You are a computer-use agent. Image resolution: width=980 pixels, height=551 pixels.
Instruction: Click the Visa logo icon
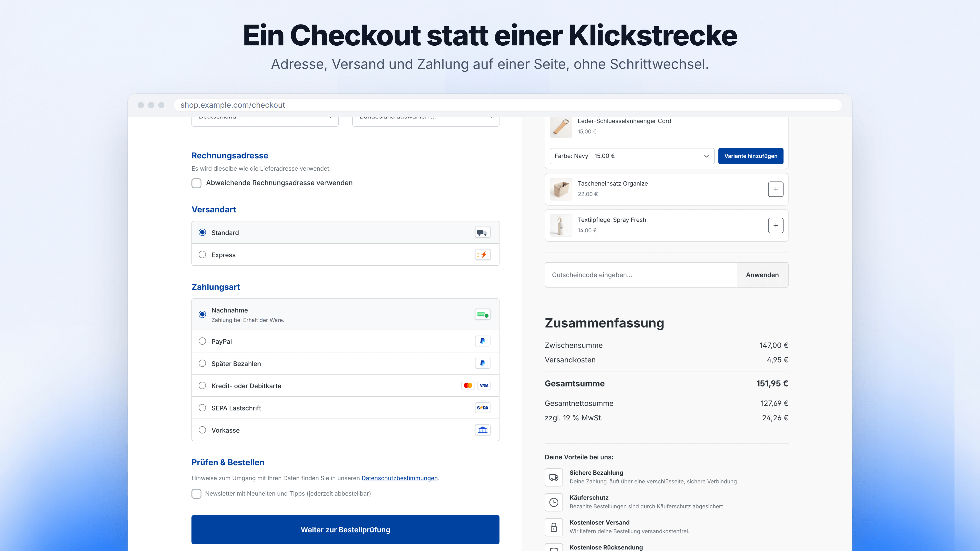click(484, 386)
